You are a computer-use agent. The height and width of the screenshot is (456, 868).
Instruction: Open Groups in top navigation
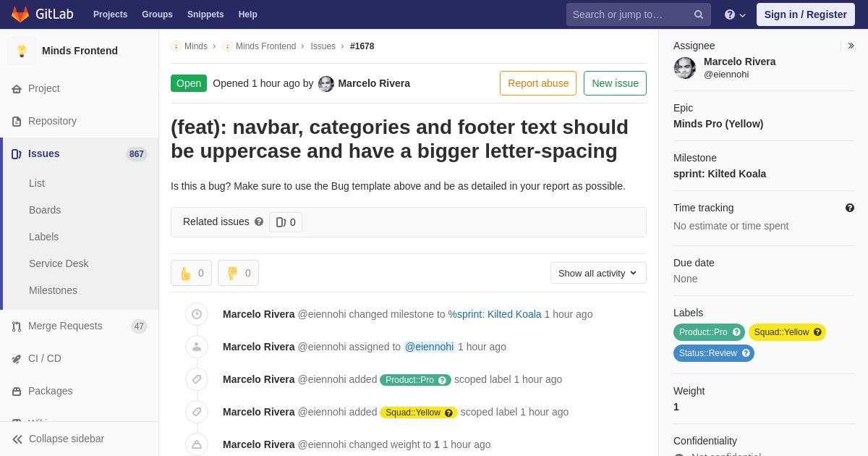point(157,14)
